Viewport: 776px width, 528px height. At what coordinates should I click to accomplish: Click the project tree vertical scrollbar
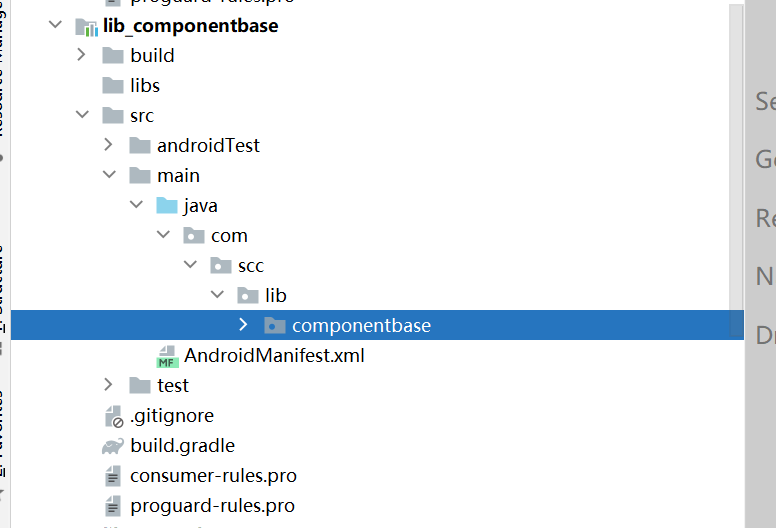click(736, 158)
